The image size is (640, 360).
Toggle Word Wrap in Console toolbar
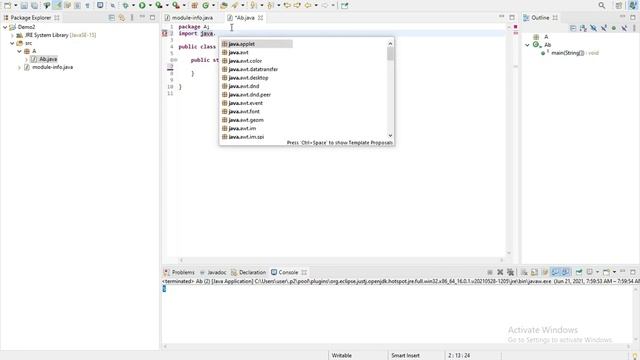pos(544,272)
